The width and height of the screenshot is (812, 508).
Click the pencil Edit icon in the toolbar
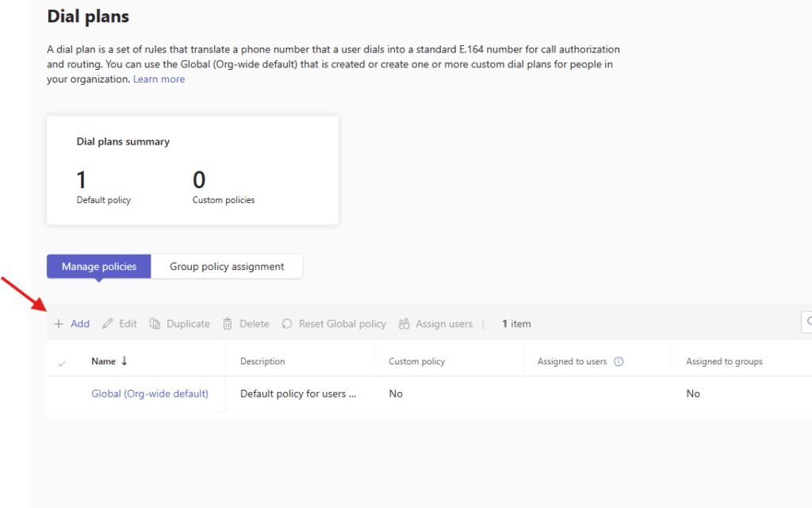(108, 324)
